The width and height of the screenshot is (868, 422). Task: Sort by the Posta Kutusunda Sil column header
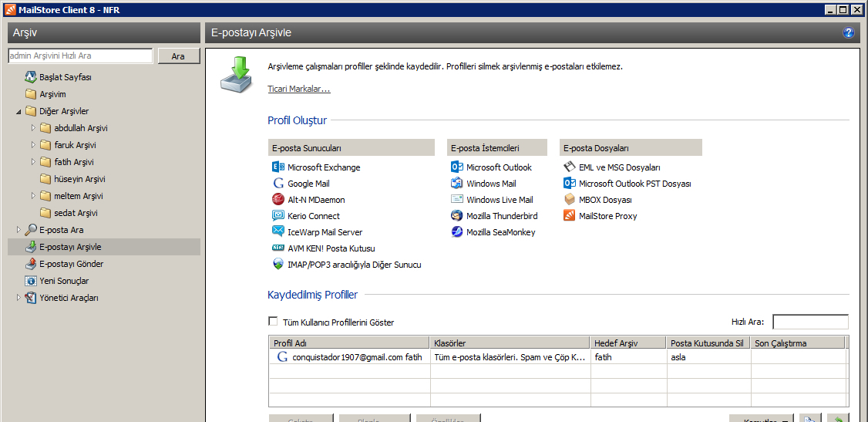click(x=708, y=343)
